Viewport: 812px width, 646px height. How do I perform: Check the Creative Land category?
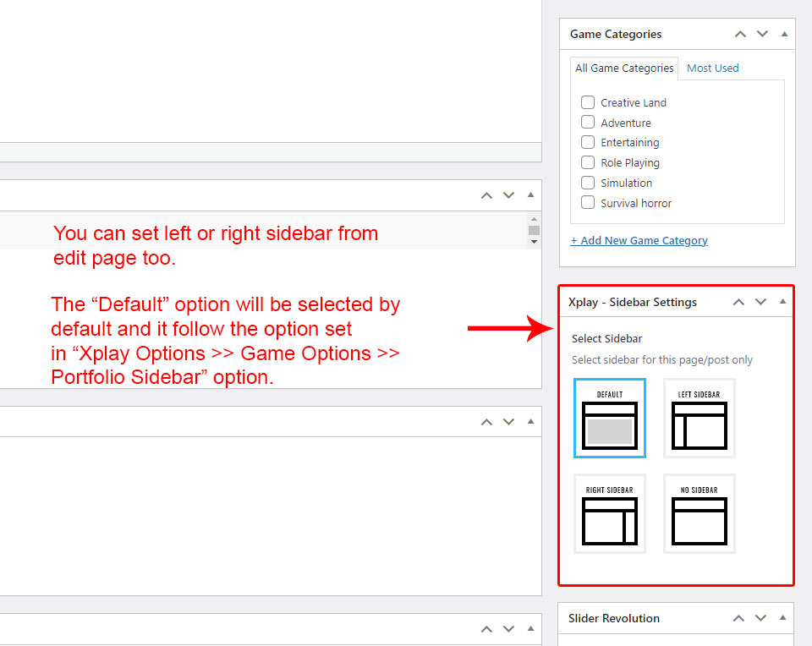(588, 102)
